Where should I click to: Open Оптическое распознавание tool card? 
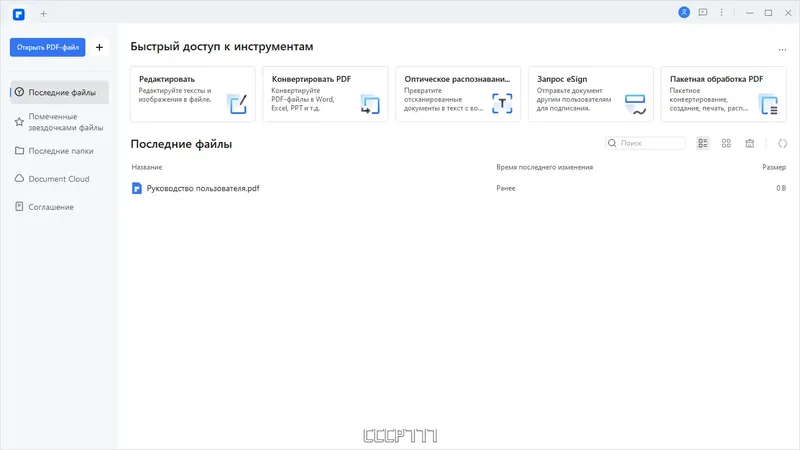tap(458, 94)
